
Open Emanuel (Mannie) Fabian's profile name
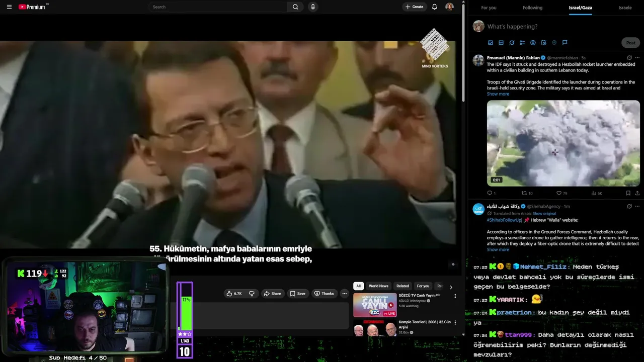point(513,58)
